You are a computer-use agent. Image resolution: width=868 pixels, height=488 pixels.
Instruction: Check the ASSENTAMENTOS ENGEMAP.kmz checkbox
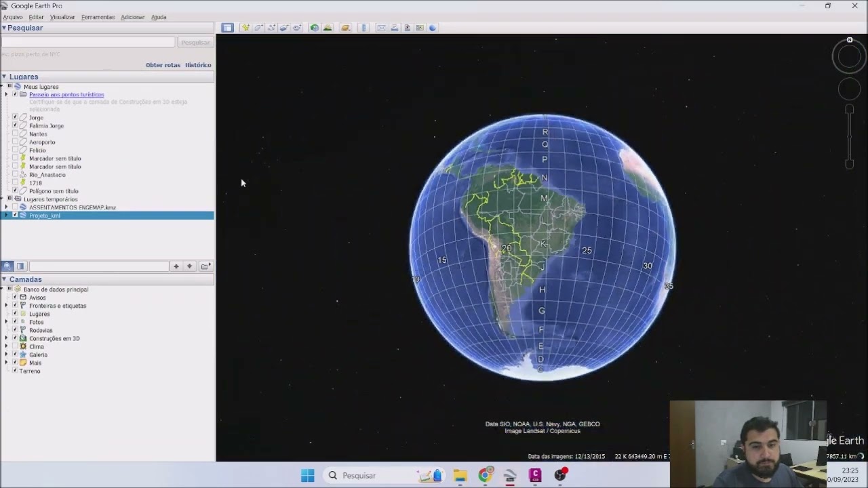15,207
